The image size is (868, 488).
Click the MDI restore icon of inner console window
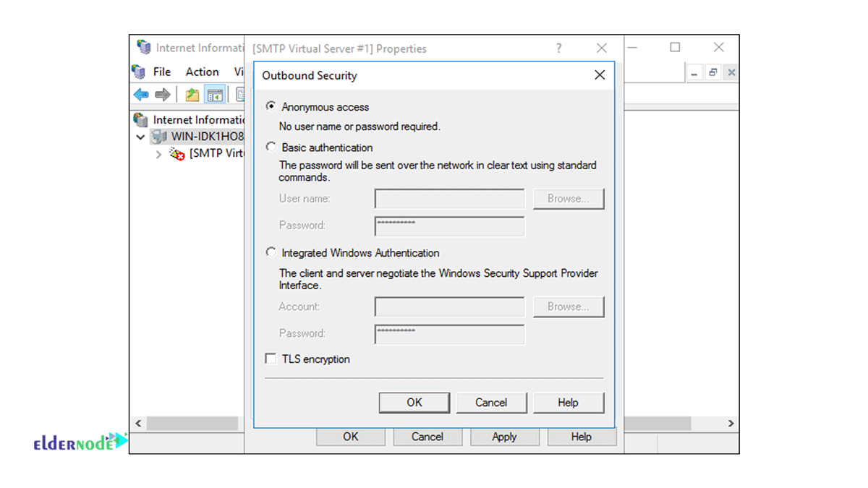712,72
